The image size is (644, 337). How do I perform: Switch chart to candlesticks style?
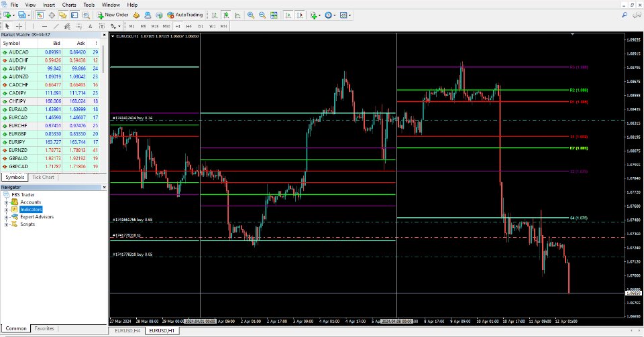click(226, 15)
